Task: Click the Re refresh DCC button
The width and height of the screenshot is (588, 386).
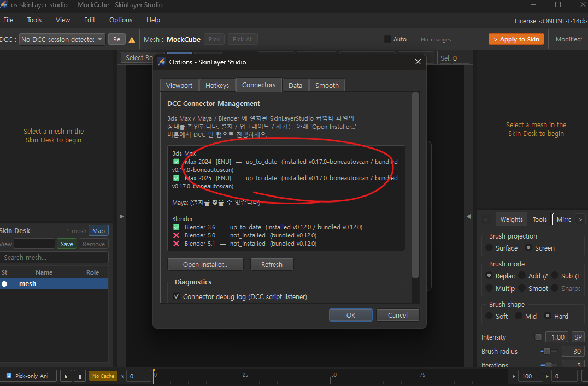Action: (116, 39)
